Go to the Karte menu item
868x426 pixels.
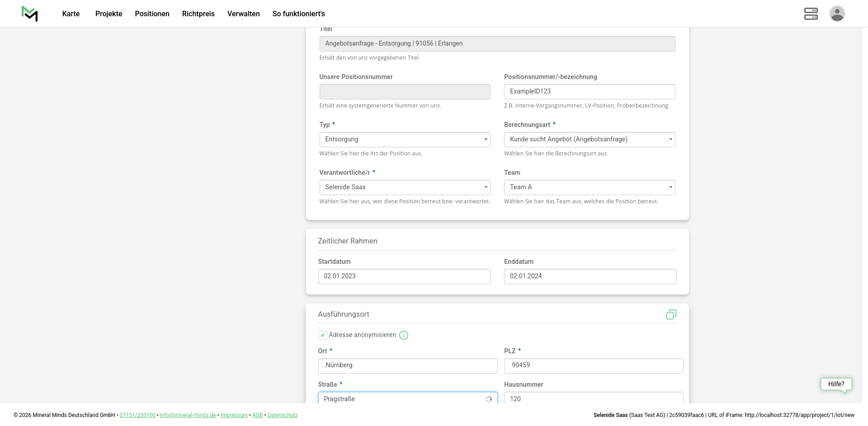point(71,14)
